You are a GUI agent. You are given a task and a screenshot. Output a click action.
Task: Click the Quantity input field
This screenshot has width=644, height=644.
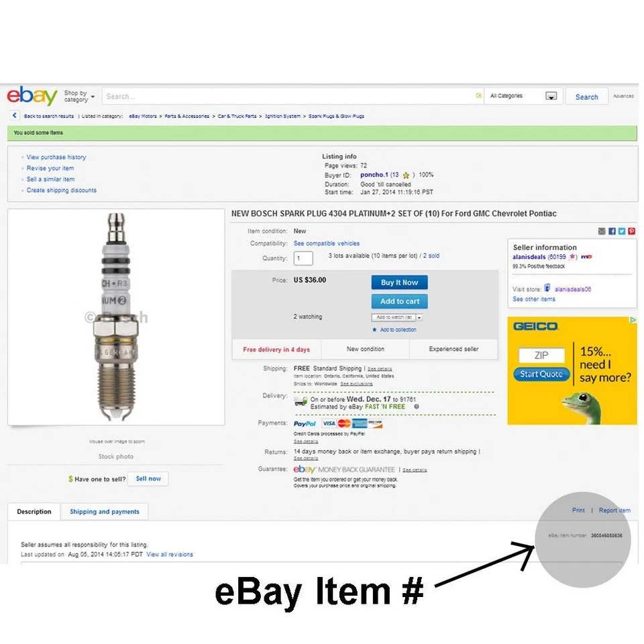click(303, 258)
